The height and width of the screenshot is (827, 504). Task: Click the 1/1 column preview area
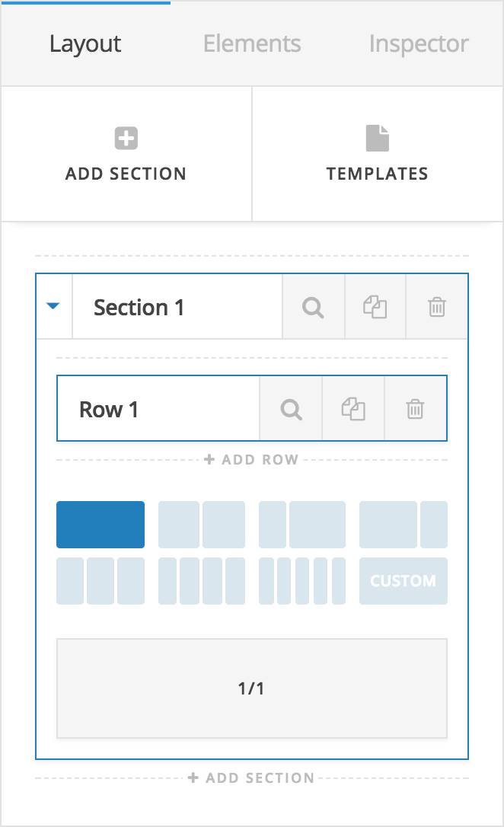coord(251,688)
